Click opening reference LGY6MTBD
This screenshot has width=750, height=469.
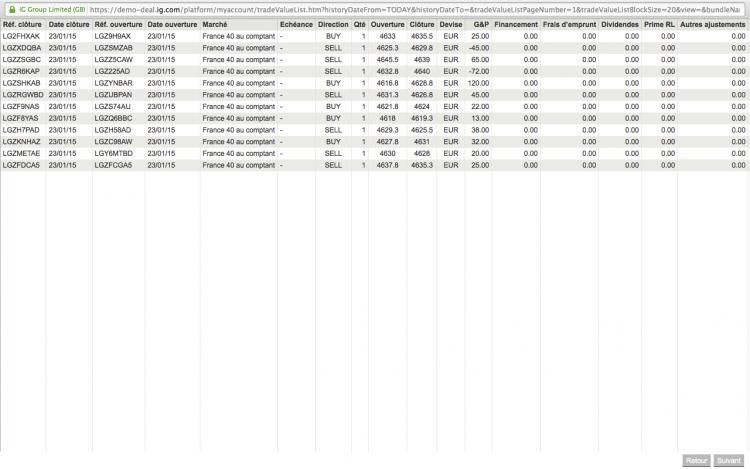[x=113, y=153]
